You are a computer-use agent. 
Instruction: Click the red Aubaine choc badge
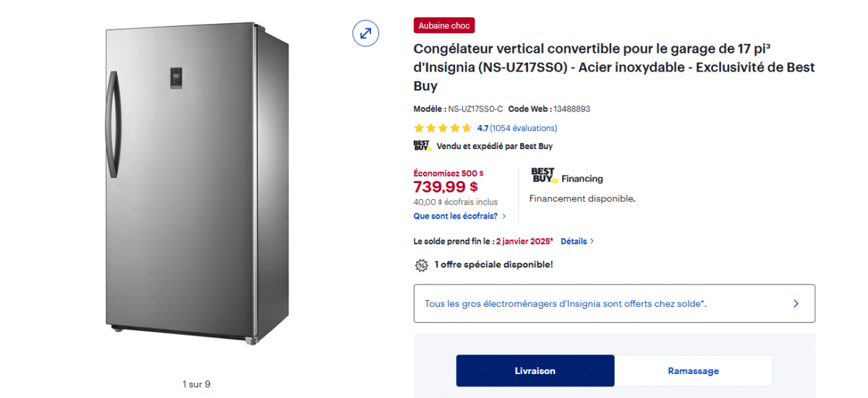click(444, 25)
